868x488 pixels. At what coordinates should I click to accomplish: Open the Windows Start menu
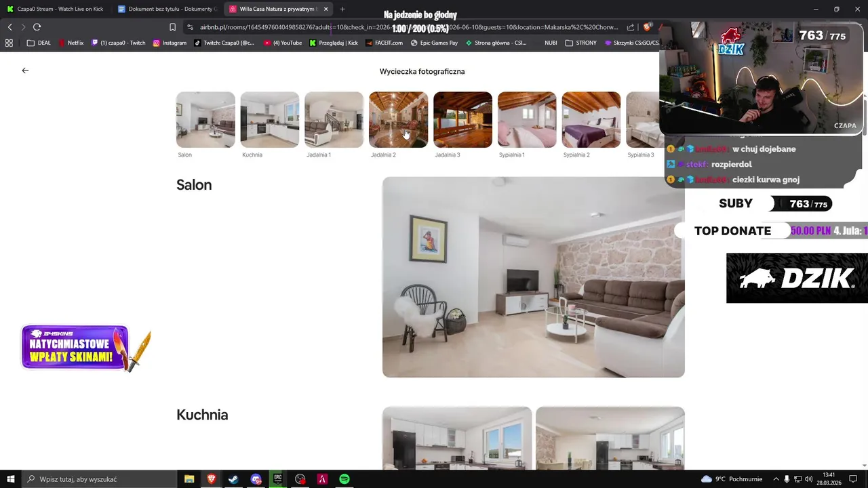click(x=11, y=479)
